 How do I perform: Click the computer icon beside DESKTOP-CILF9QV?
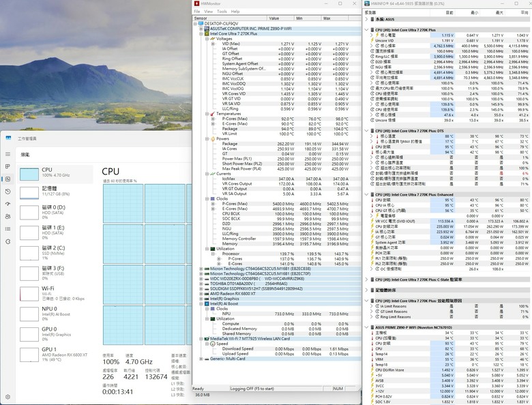[x=201, y=24]
